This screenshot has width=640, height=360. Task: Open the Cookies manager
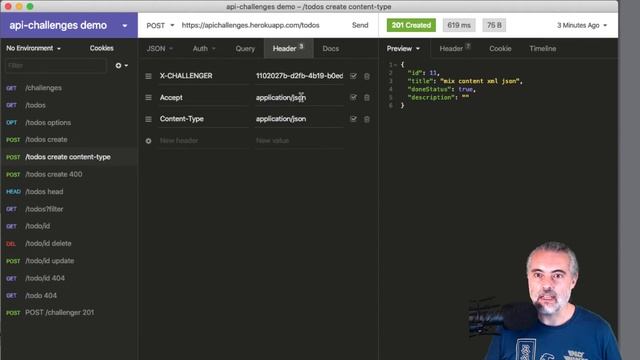tap(102, 48)
